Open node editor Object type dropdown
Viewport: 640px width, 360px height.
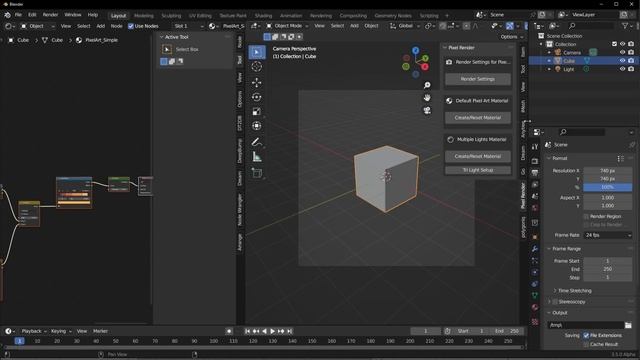[37, 26]
